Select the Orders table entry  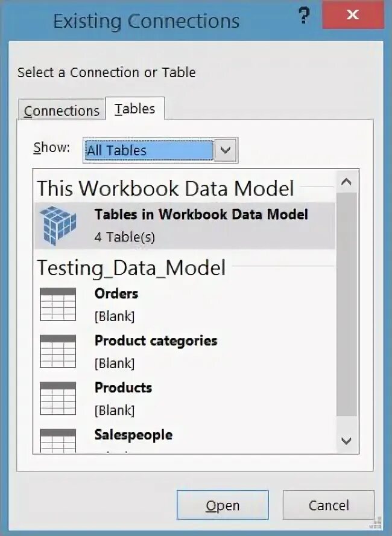tap(116, 294)
